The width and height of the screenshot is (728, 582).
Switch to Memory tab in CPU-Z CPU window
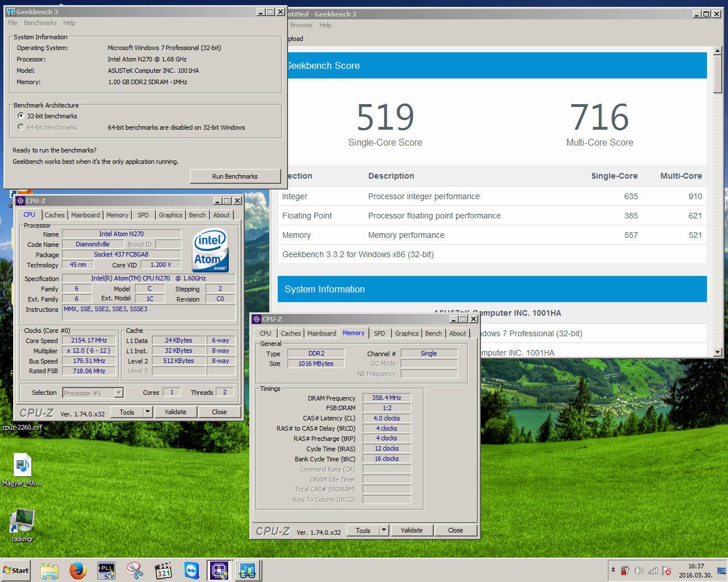[117, 215]
